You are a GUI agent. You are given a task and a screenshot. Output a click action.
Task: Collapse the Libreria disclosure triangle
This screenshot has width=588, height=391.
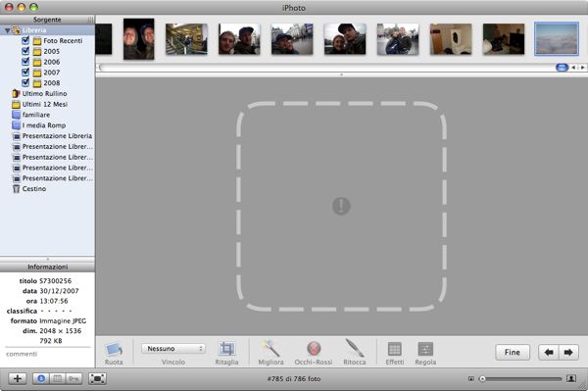(7, 30)
